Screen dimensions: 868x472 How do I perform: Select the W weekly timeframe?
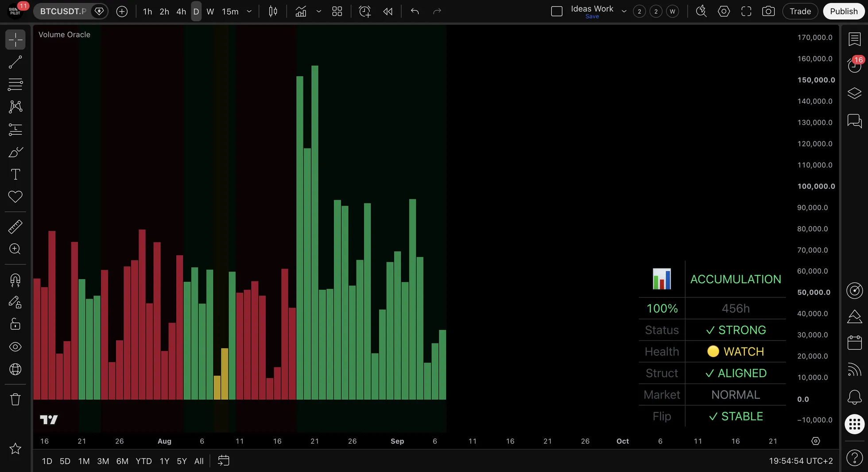210,12
